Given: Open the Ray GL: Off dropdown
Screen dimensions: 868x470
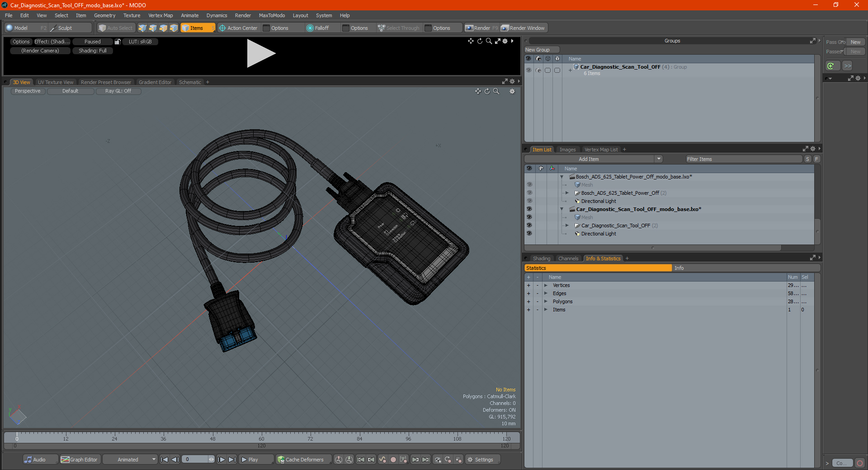Looking at the screenshot, I should (x=118, y=91).
